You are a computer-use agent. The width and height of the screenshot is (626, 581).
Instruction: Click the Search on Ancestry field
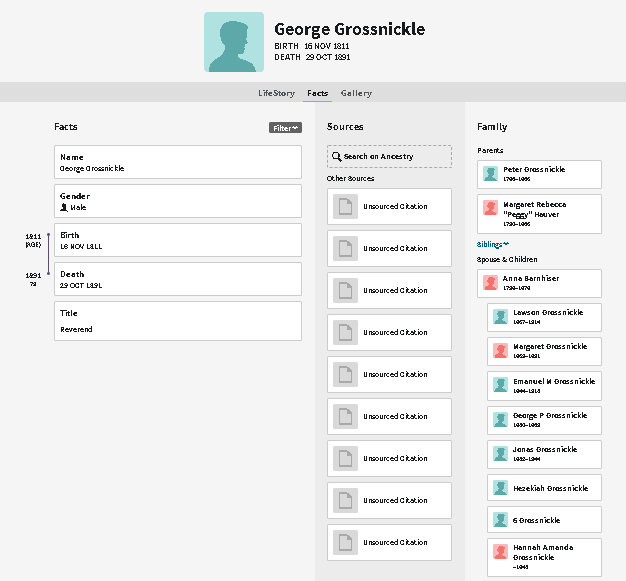coord(389,157)
